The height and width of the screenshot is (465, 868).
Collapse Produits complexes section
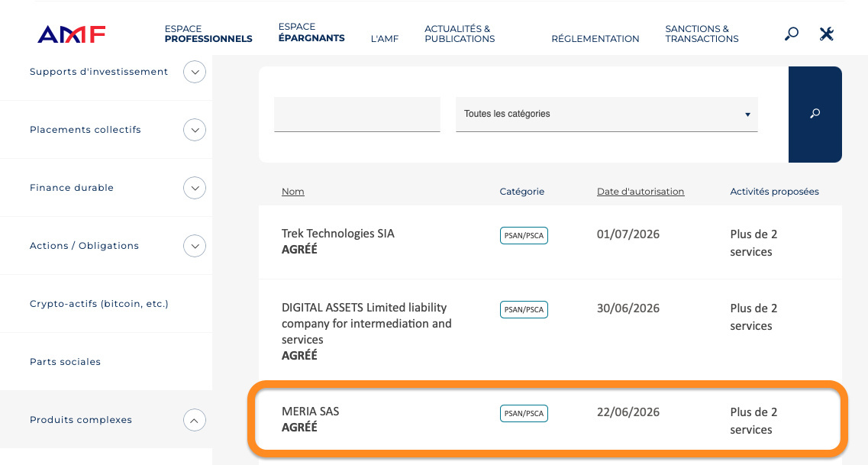tap(195, 420)
